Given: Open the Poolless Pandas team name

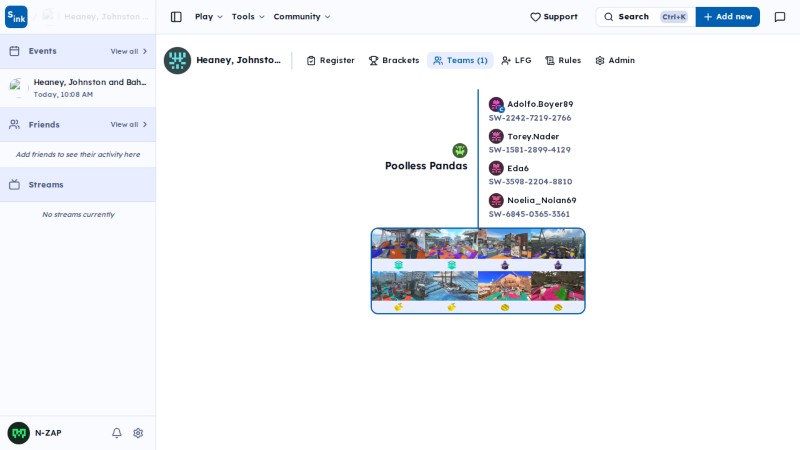Looking at the screenshot, I should (426, 166).
